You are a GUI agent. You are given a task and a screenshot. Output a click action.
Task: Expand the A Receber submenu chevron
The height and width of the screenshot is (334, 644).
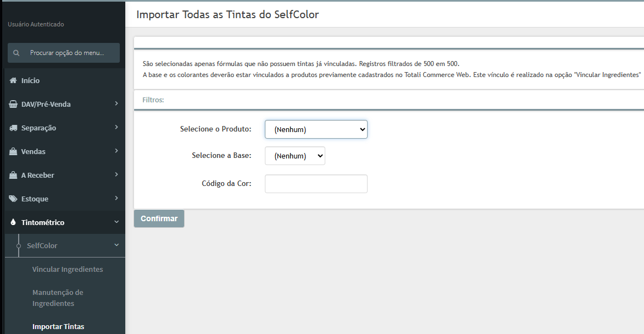[116, 174]
